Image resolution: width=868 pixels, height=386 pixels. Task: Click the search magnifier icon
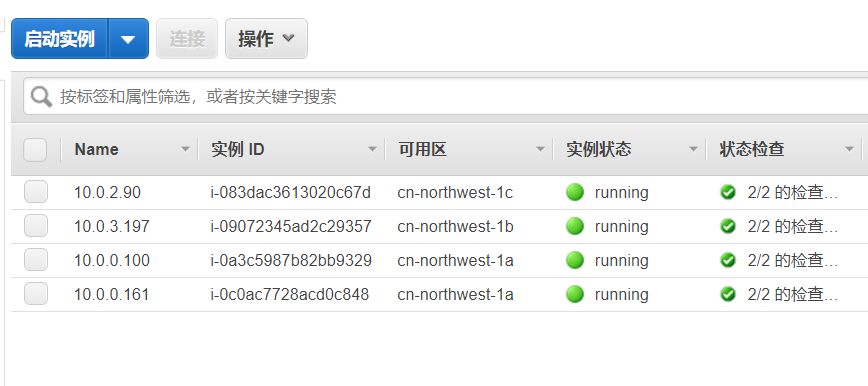pyautogui.click(x=41, y=97)
